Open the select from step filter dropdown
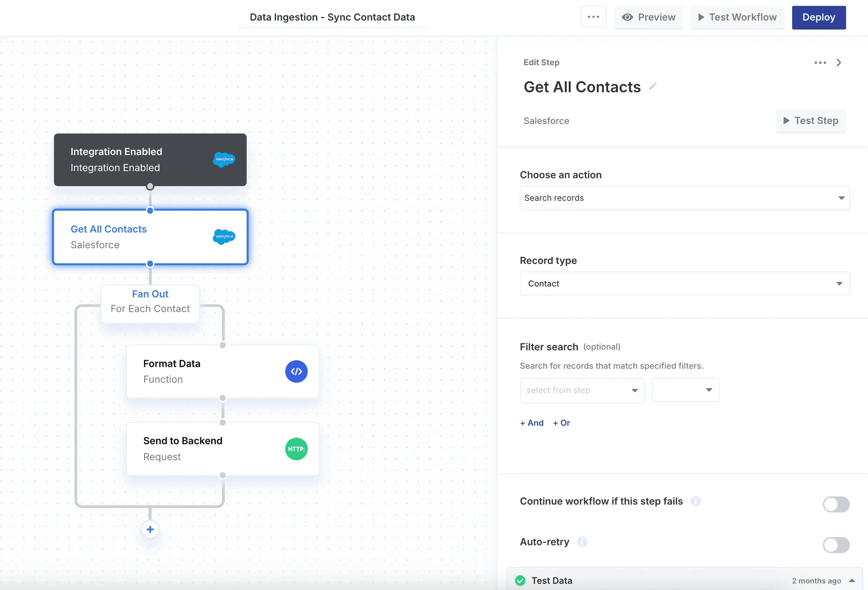This screenshot has height=590, width=868. point(582,390)
